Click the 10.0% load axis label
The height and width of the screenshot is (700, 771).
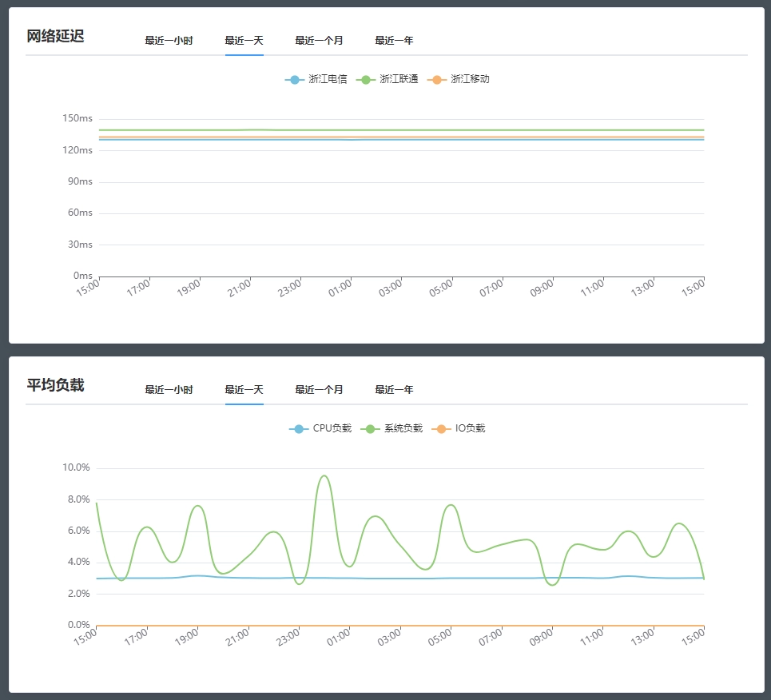tap(76, 467)
